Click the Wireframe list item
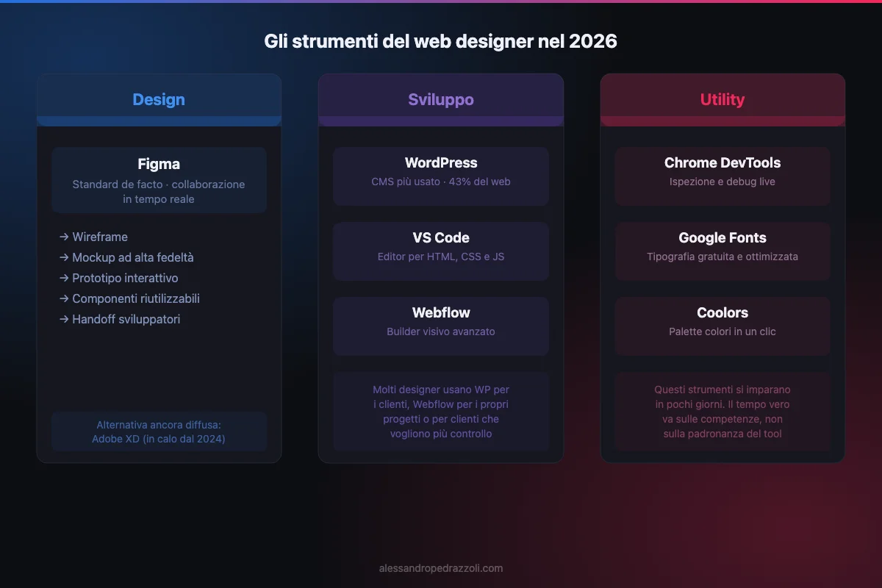 (x=93, y=237)
